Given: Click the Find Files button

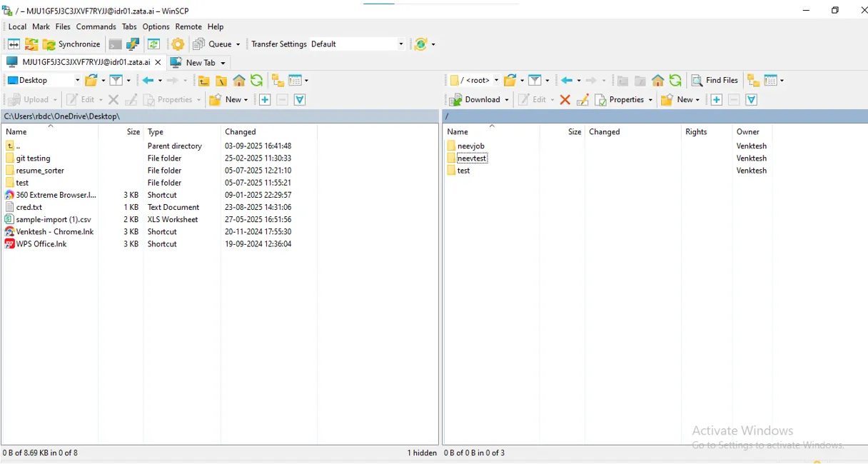Looking at the screenshot, I should (715, 81).
